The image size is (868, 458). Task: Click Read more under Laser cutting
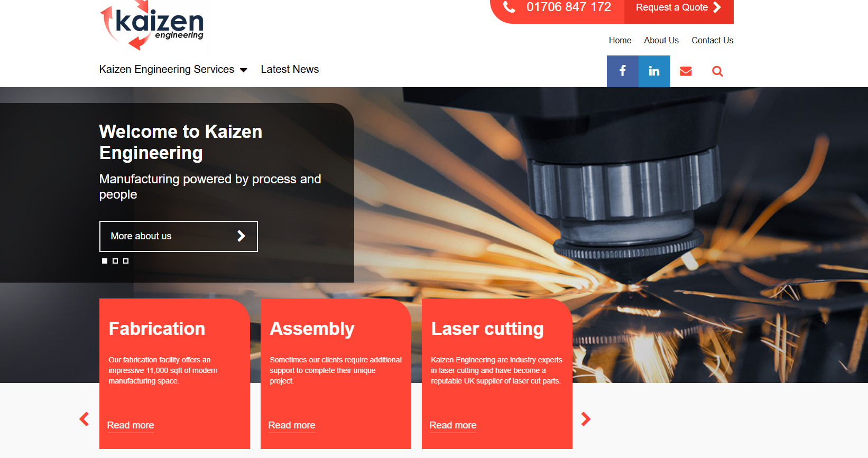(x=453, y=425)
